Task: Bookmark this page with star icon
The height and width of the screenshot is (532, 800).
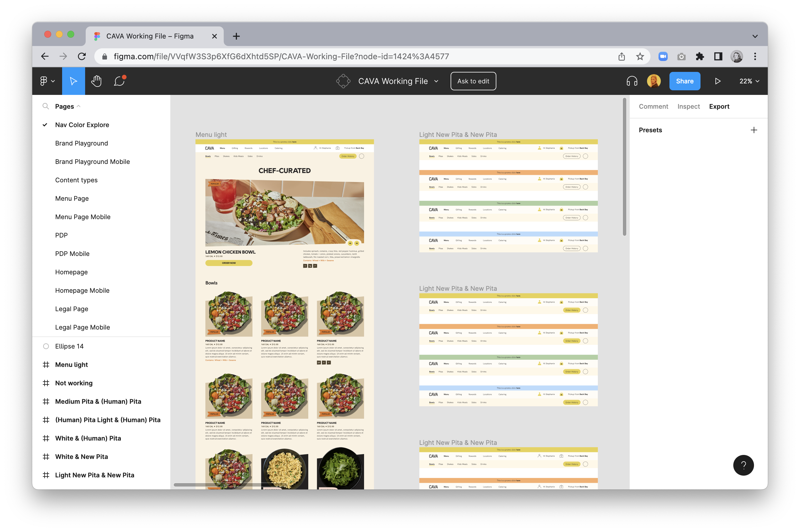Action: coord(640,56)
